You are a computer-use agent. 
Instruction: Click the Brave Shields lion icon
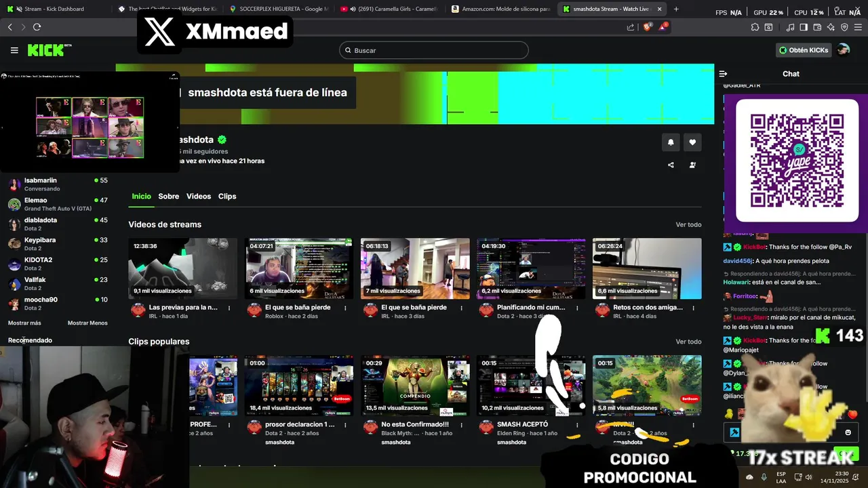click(647, 27)
